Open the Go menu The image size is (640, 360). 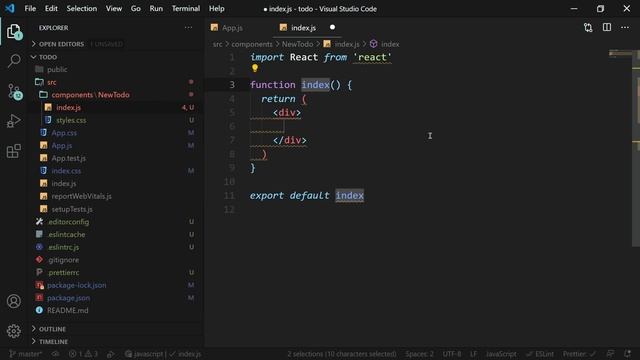[136, 9]
